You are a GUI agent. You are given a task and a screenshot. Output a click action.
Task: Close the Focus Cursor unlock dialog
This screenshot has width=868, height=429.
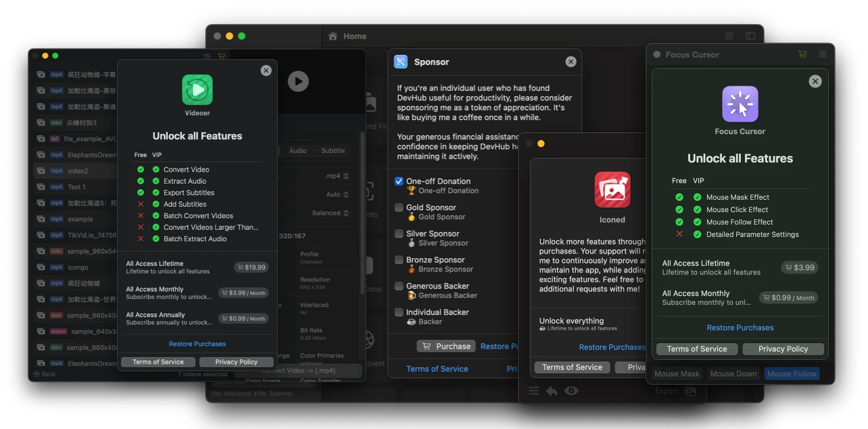[815, 82]
